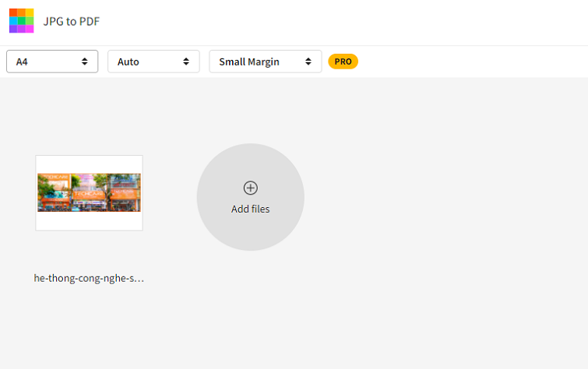
Task: Click the storefront photo inside the preview
Action: point(89,192)
